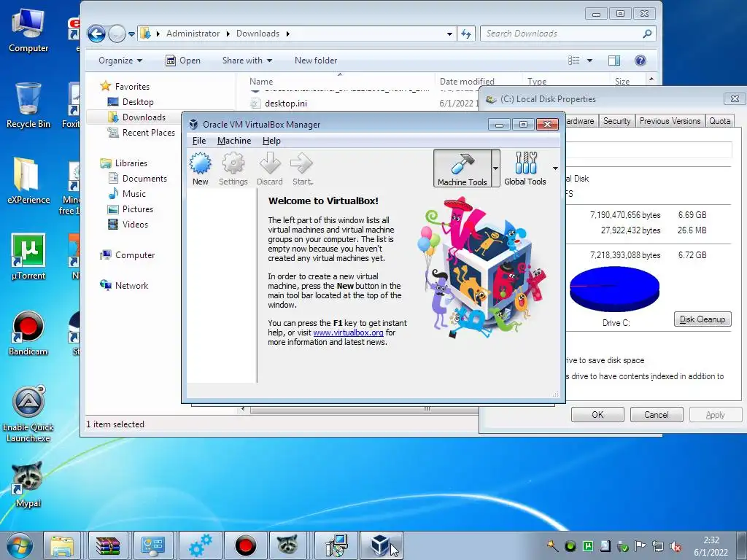The width and height of the screenshot is (747, 560).
Task: Click the refresh button in Explorer
Action: point(466,34)
